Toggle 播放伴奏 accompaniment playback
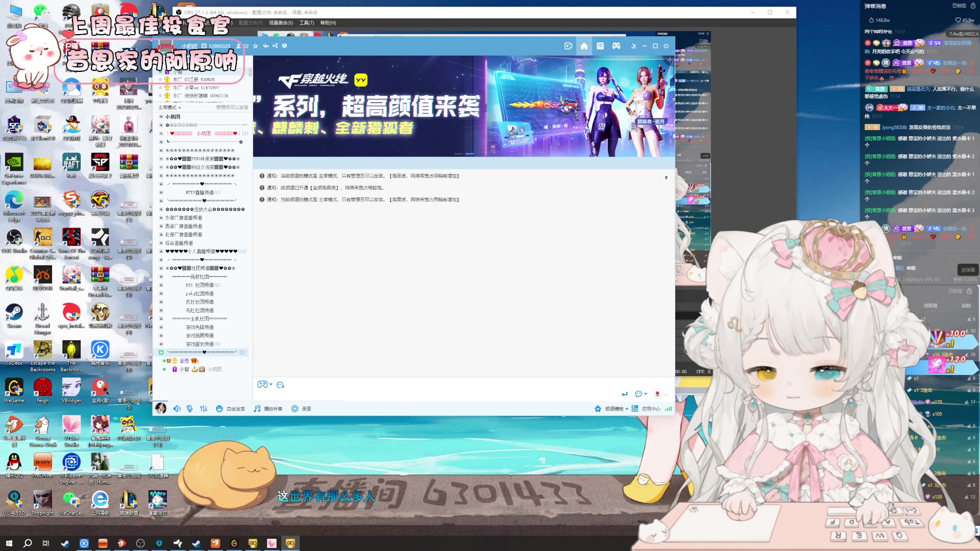The image size is (980, 551). click(269, 409)
